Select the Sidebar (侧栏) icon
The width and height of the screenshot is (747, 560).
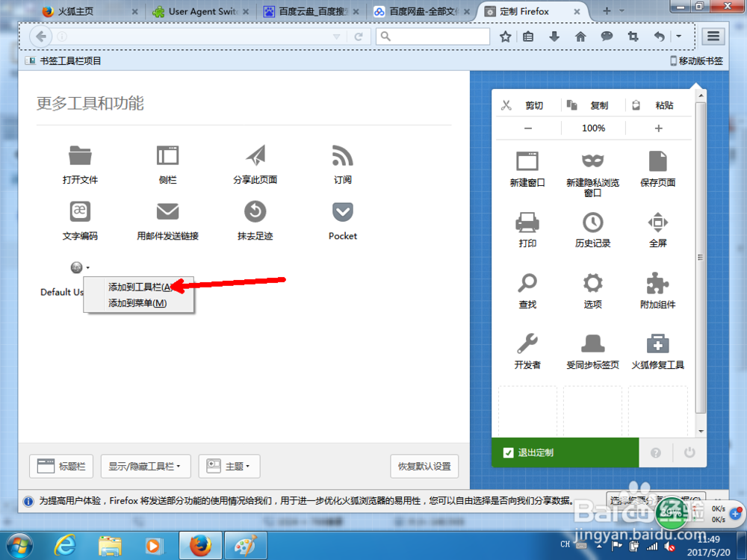167,155
